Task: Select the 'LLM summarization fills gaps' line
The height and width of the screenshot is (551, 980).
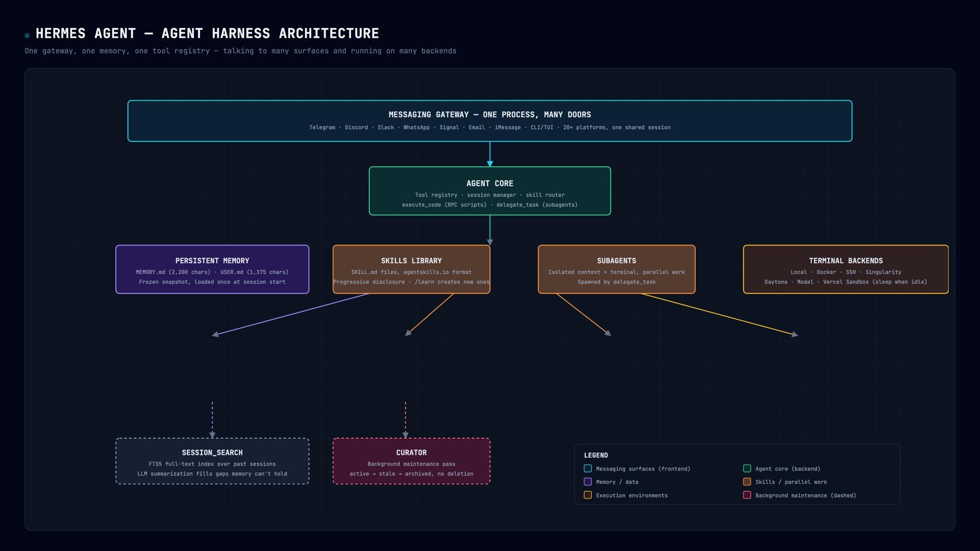Action: click(x=212, y=474)
